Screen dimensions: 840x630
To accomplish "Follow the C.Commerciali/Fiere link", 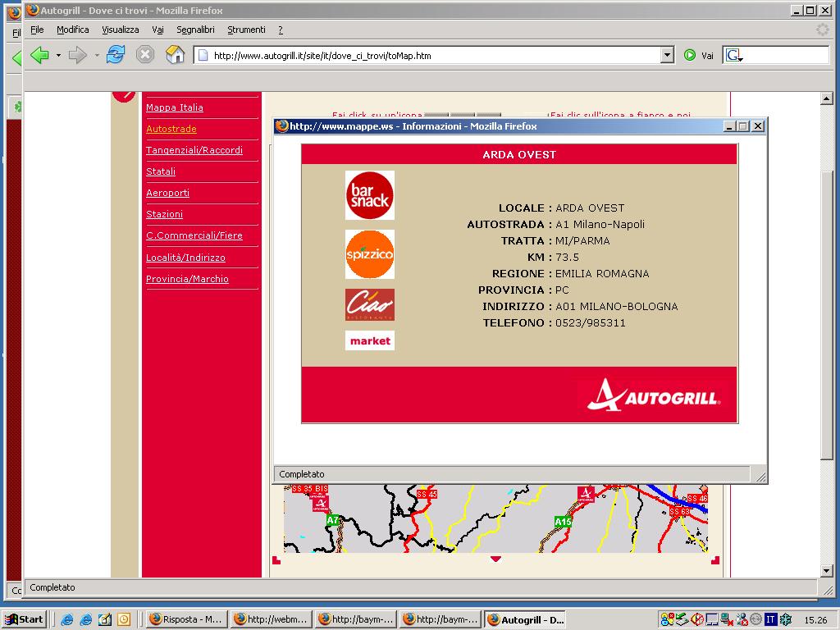I will coord(194,235).
